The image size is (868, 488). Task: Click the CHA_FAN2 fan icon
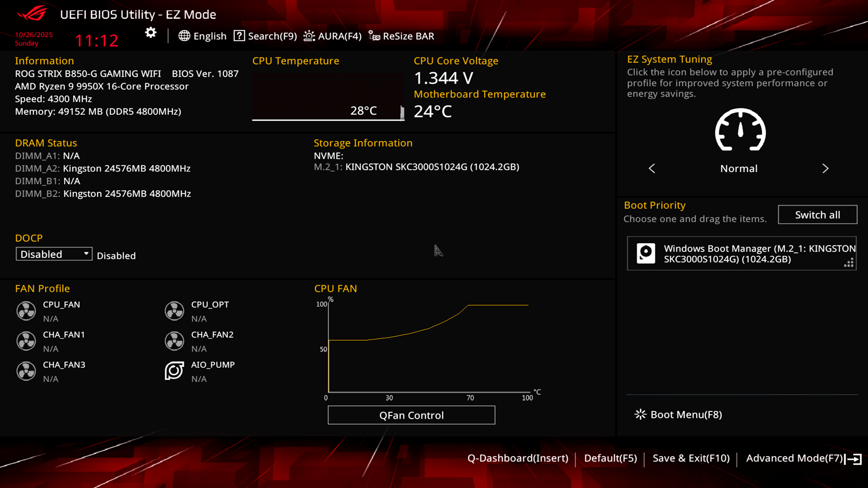174,341
